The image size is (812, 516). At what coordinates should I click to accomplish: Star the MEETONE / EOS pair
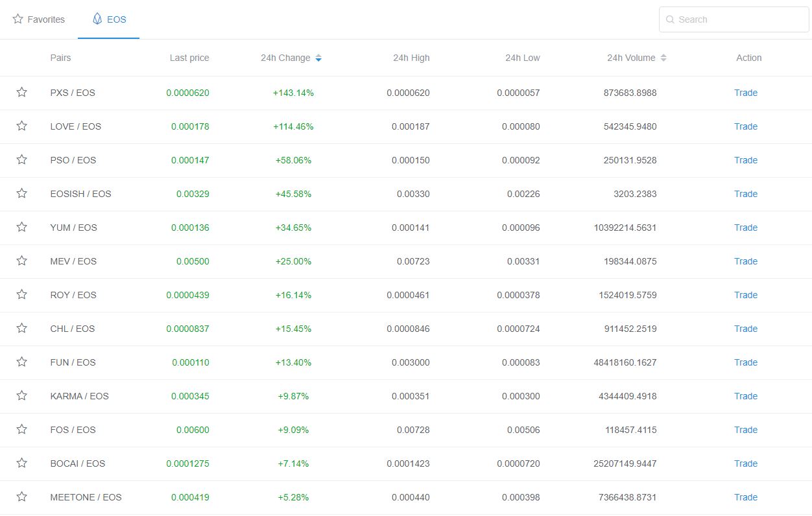point(21,497)
